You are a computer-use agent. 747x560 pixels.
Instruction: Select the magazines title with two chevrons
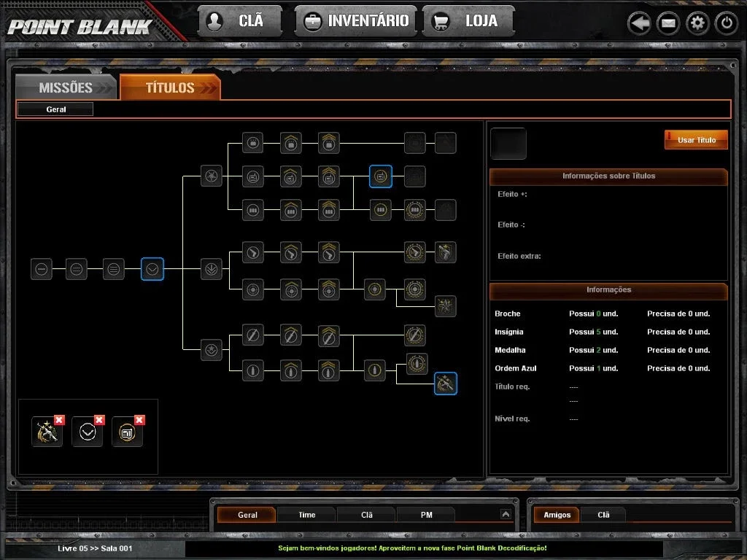point(329,209)
